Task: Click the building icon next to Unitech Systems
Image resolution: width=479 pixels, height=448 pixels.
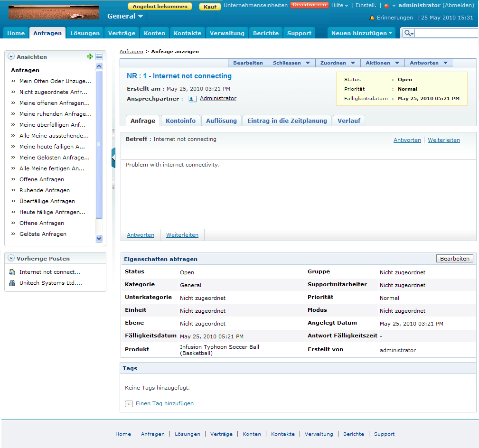Action: [12, 283]
